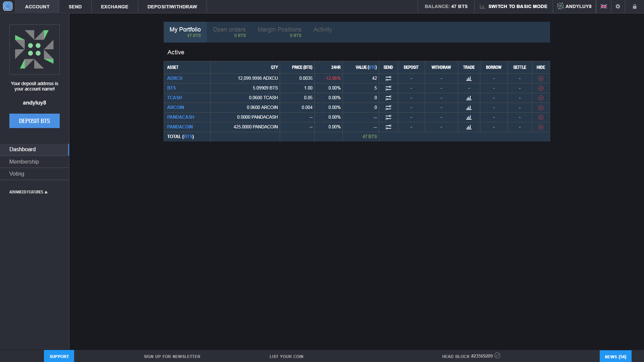Open the ADXCU asset link
The height and width of the screenshot is (362, 644).
[x=175, y=78]
